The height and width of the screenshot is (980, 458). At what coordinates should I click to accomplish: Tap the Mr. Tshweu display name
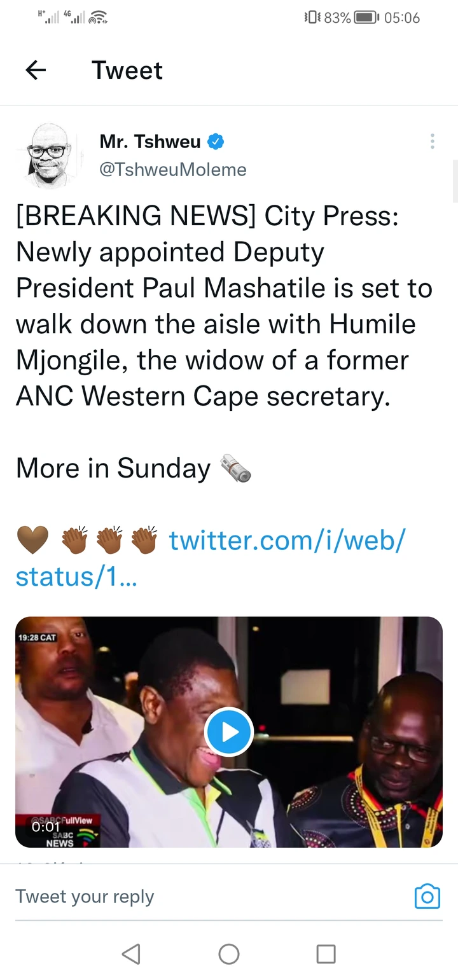[150, 142]
